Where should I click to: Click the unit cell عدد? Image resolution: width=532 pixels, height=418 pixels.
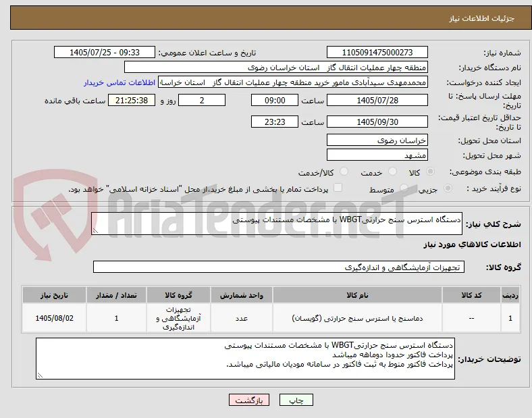coord(242,318)
